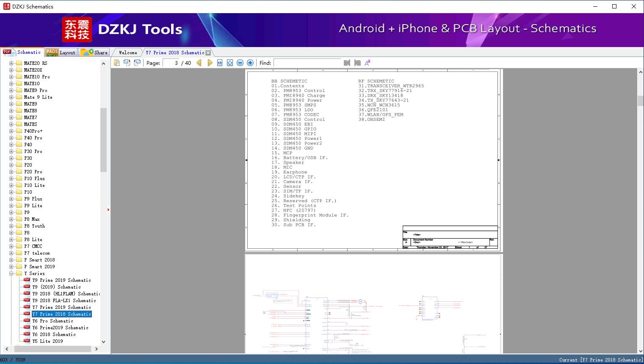Click the find previous match icon
Screen dimensions: 644x364
point(347,63)
